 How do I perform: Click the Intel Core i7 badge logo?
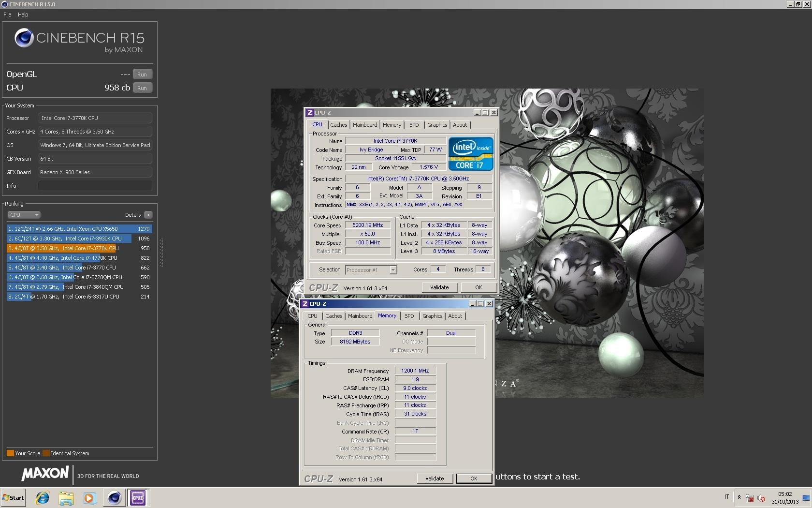click(471, 154)
